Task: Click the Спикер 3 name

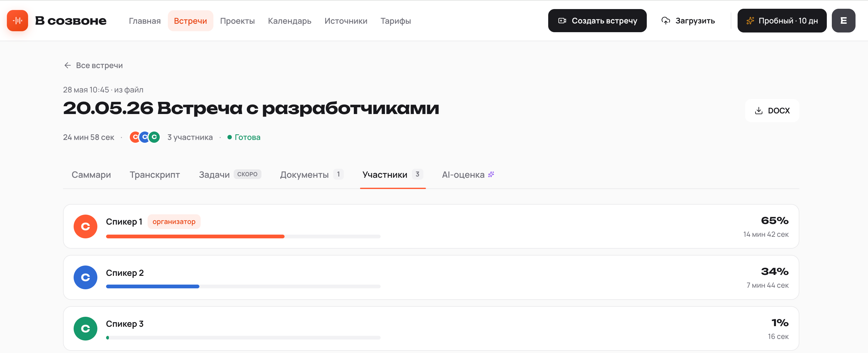Action: pos(125,324)
